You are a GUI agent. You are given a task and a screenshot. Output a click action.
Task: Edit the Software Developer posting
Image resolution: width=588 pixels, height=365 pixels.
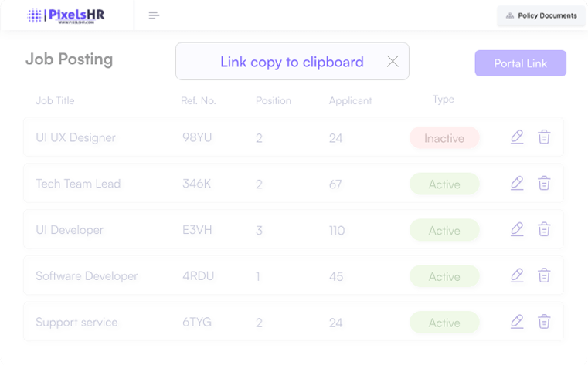click(517, 275)
